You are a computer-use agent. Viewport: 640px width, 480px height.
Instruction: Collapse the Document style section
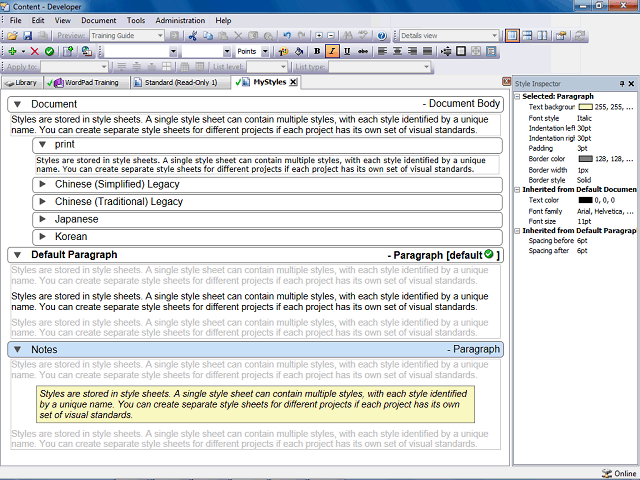pos(18,104)
